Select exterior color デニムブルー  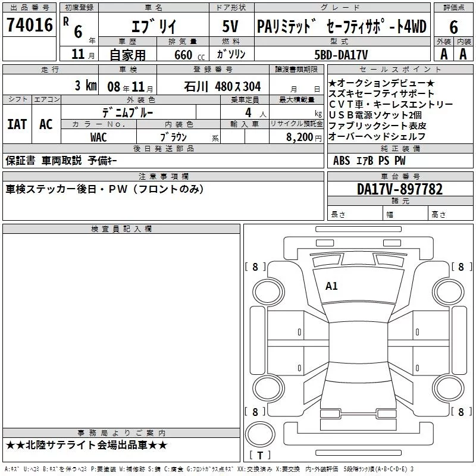[x=128, y=112]
